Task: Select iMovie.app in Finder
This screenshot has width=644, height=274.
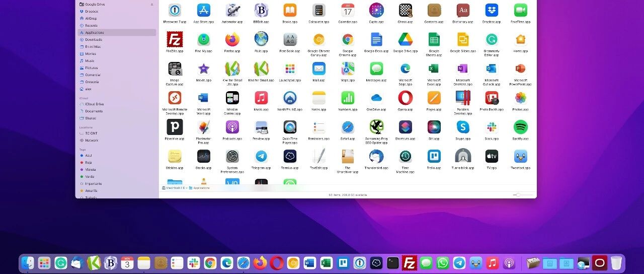Action: pyautogui.click(x=204, y=68)
